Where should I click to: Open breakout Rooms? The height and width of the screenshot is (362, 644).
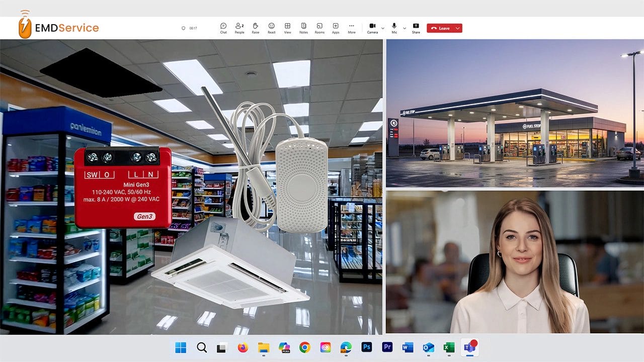319,28
